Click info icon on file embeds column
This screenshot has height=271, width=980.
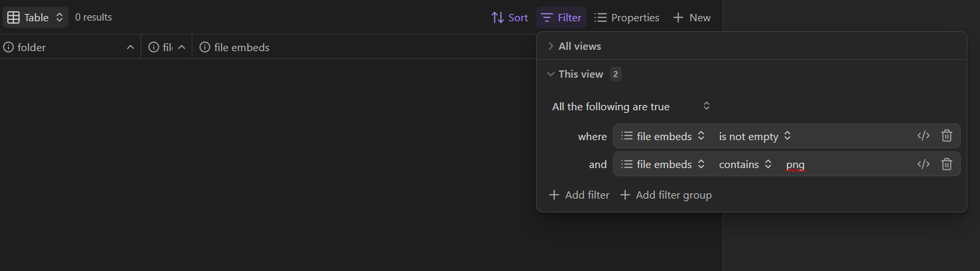tap(205, 47)
